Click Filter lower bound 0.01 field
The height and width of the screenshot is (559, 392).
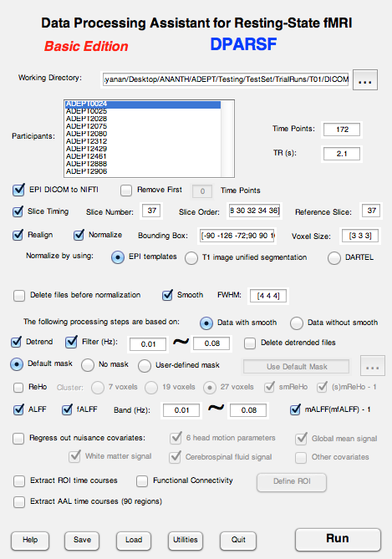148,344
